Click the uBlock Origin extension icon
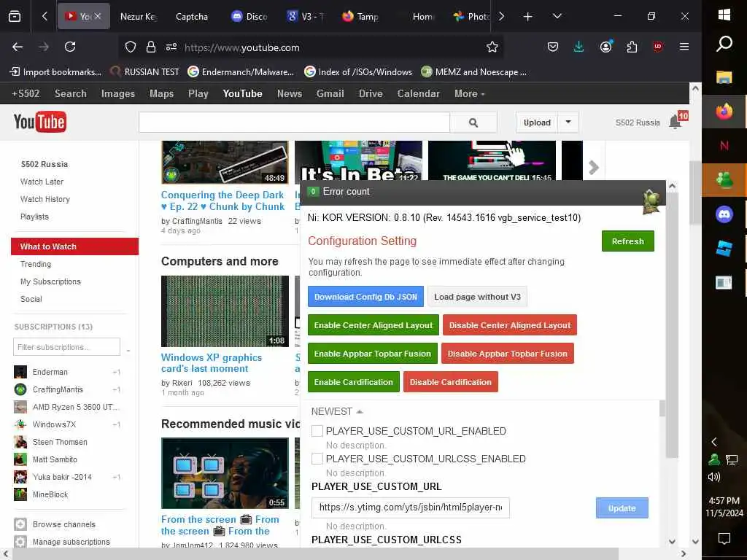The width and height of the screenshot is (747, 560). pos(658,47)
